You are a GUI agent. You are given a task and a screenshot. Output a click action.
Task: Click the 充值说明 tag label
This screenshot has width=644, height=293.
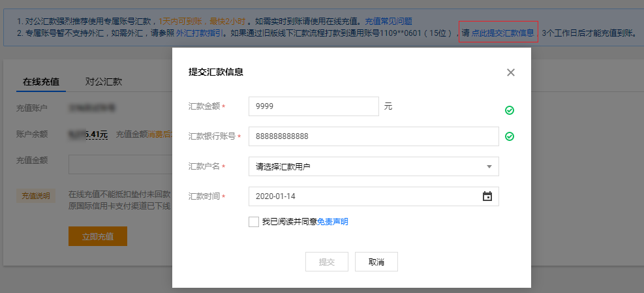[x=36, y=196]
